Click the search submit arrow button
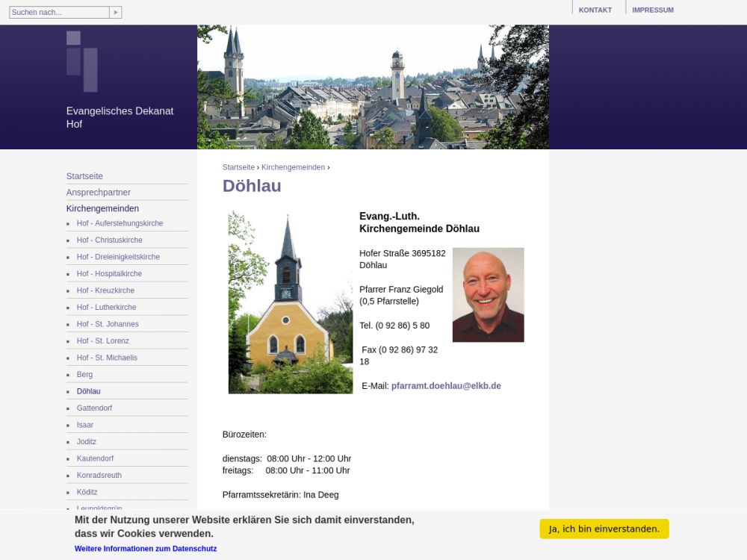This screenshot has height=560, width=747. (115, 13)
